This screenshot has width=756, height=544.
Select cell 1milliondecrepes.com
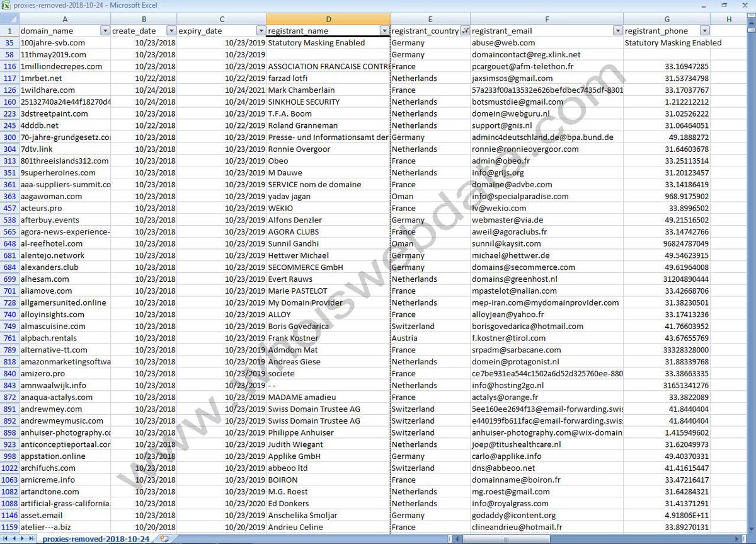64,67
